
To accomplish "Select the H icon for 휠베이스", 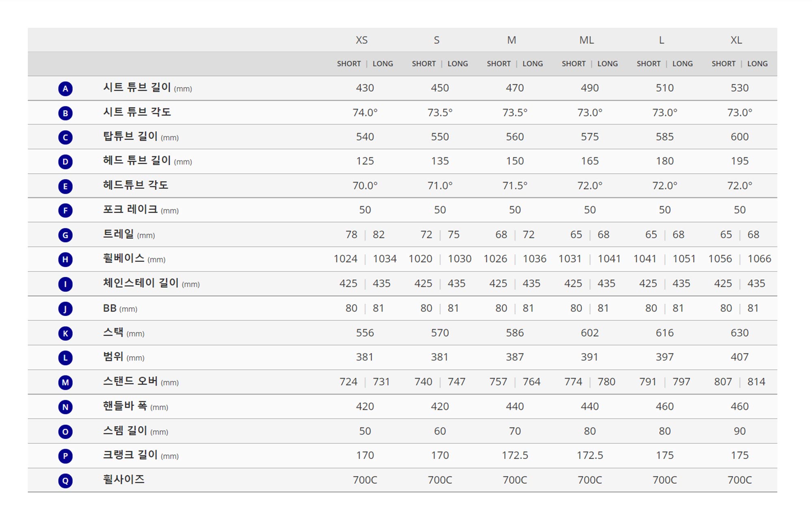I will 65,259.
